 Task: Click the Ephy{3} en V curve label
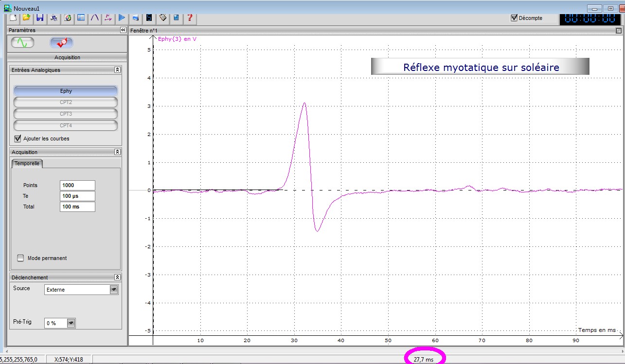point(178,39)
